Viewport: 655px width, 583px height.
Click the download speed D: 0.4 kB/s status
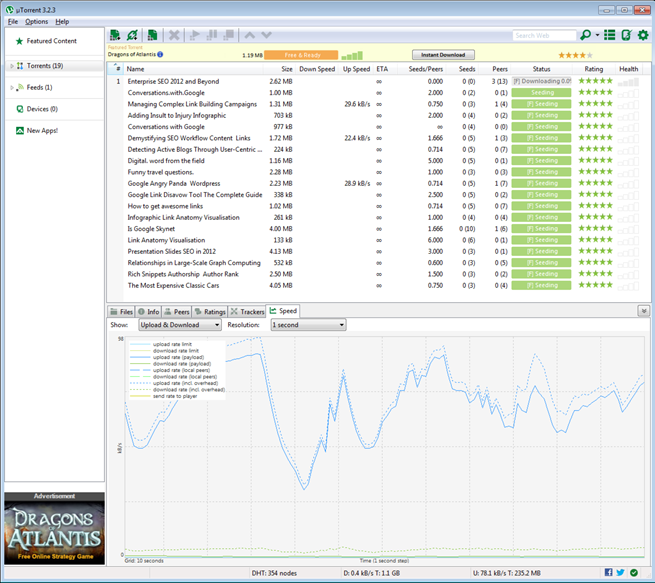point(371,573)
